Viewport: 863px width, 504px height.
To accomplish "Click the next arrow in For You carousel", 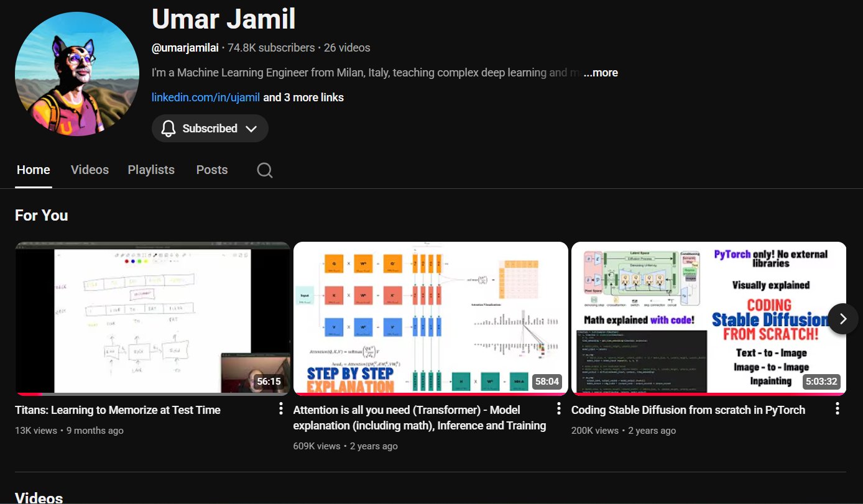I will pyautogui.click(x=842, y=319).
